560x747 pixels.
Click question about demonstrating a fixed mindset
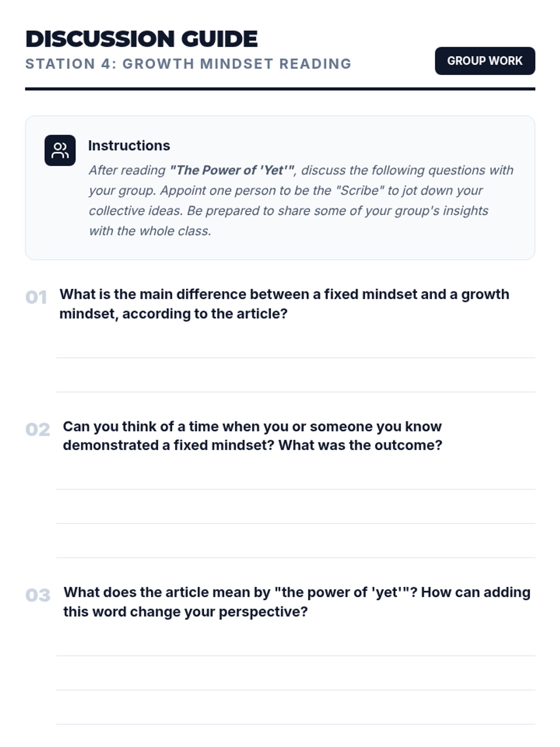tap(252, 436)
